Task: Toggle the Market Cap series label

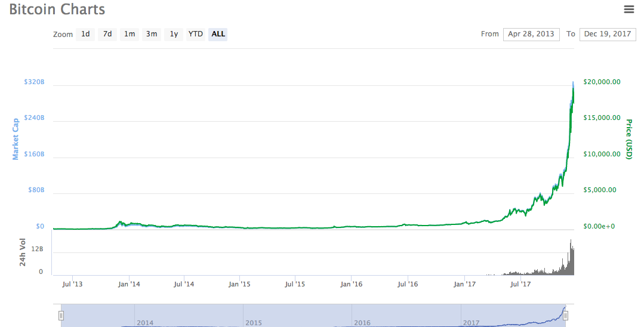Action: click(16, 138)
